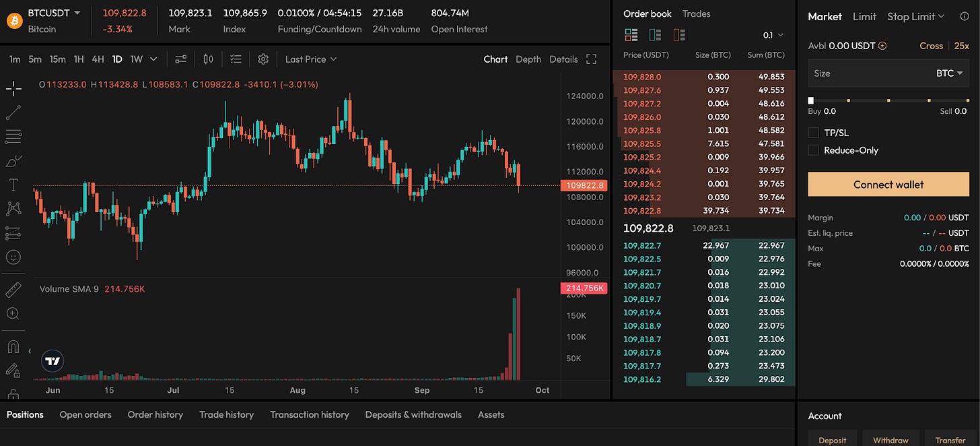Select the ruler measure tool
The width and height of the screenshot is (980, 446).
point(13,290)
